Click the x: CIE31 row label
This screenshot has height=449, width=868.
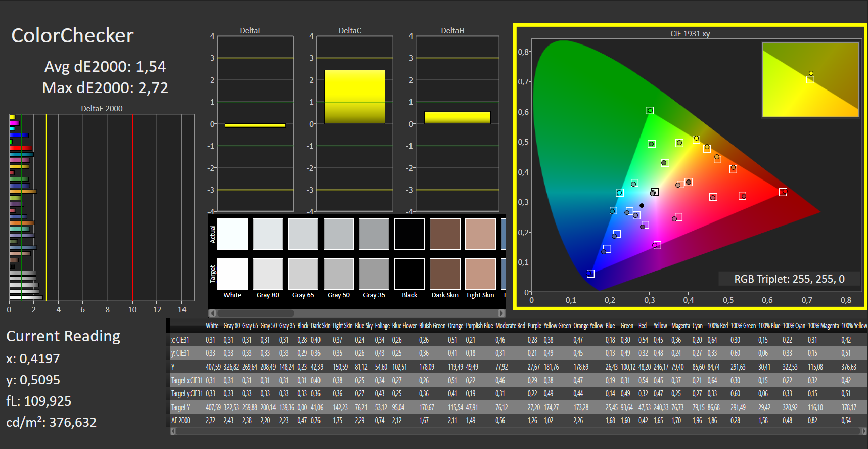point(179,340)
